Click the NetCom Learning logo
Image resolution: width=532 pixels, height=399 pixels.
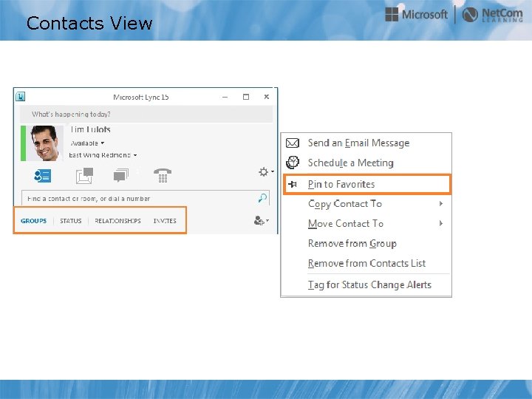[493, 15]
